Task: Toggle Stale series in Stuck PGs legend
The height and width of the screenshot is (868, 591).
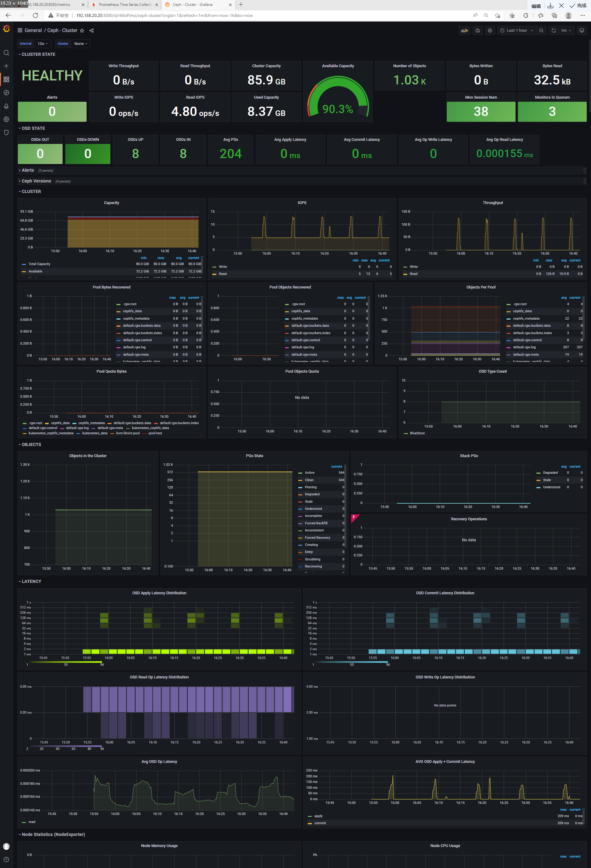Action: click(547, 480)
